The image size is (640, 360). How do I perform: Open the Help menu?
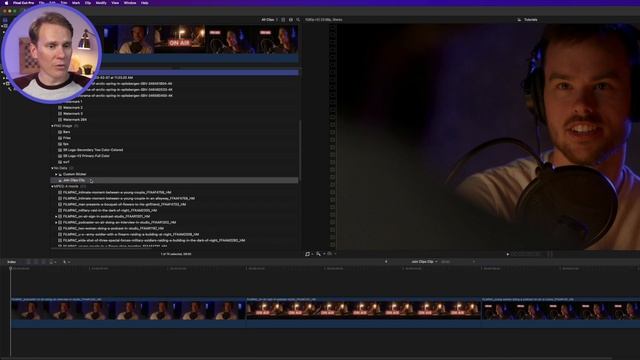pos(144,2)
